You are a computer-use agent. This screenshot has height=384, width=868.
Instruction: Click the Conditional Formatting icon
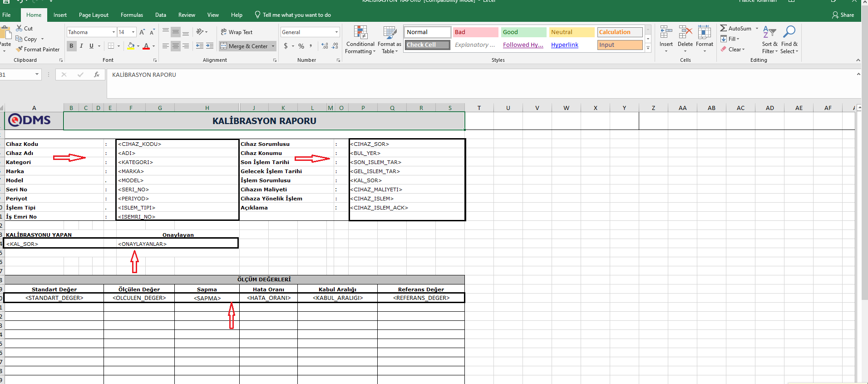pyautogui.click(x=360, y=33)
